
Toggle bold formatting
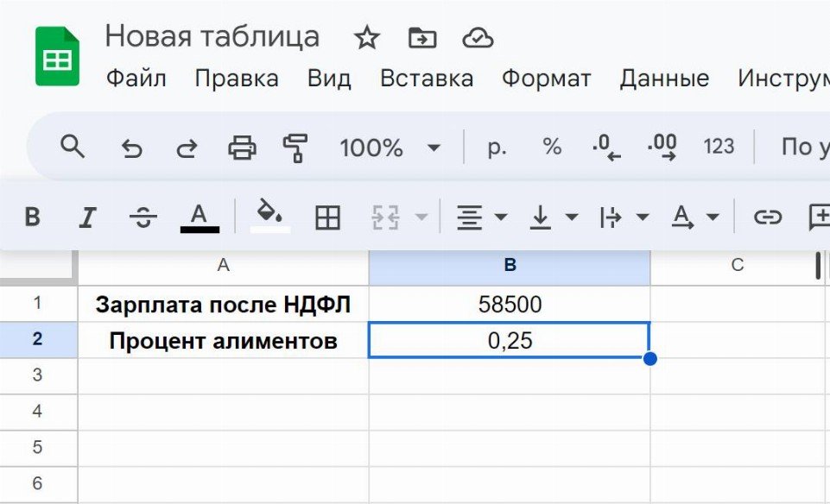coord(32,217)
